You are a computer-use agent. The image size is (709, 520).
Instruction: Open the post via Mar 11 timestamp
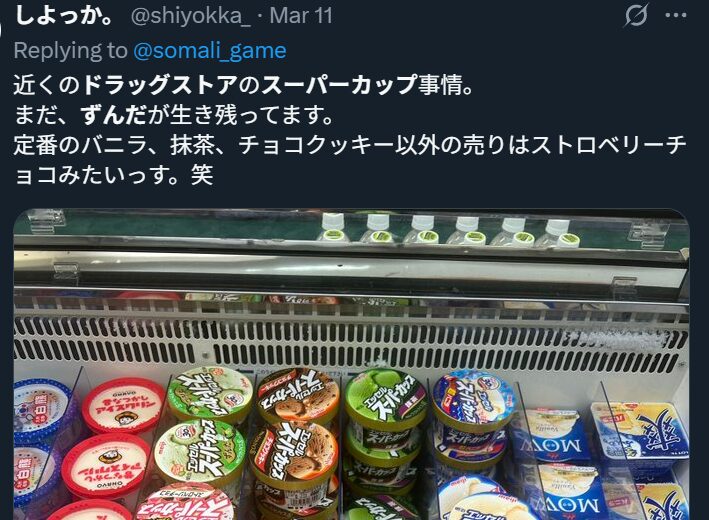click(x=301, y=16)
